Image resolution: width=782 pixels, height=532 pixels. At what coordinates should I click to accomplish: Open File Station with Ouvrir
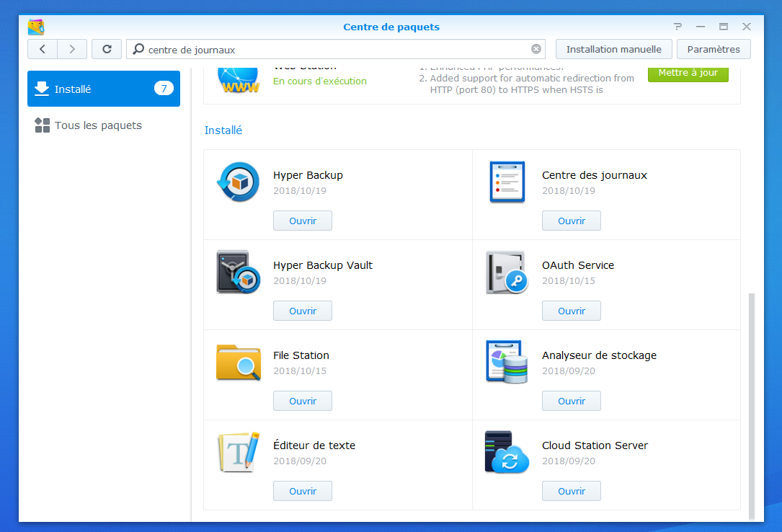[302, 401]
